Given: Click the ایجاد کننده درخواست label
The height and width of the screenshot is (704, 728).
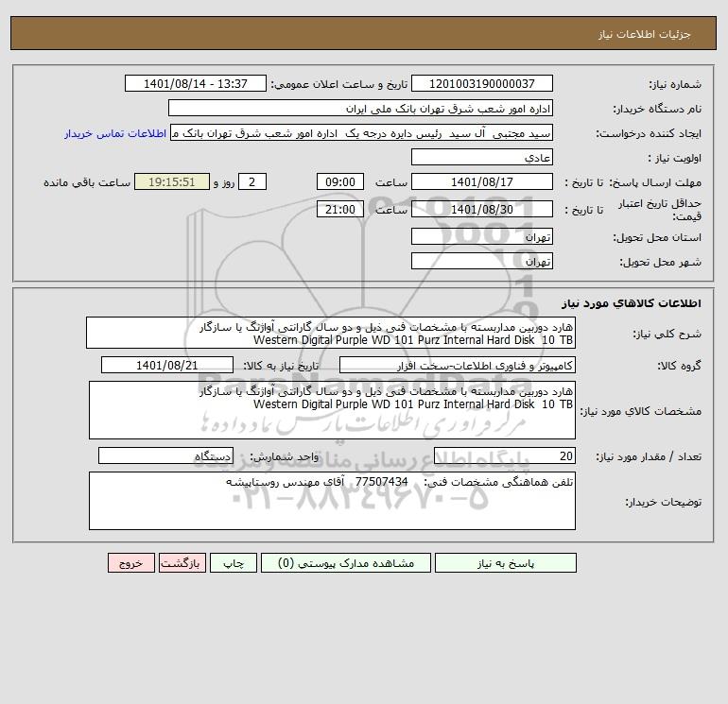Looking at the screenshot, I should tap(649, 133).
